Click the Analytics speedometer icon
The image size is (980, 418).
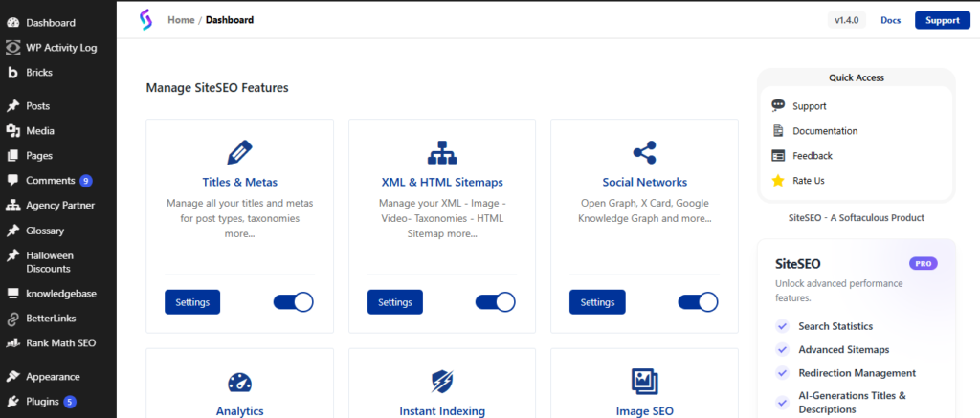point(239,383)
